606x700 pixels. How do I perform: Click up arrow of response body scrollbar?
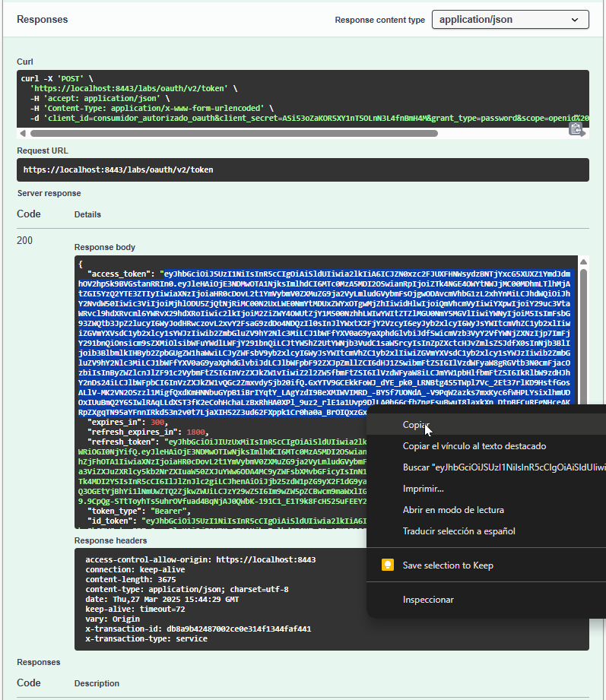tap(583, 262)
